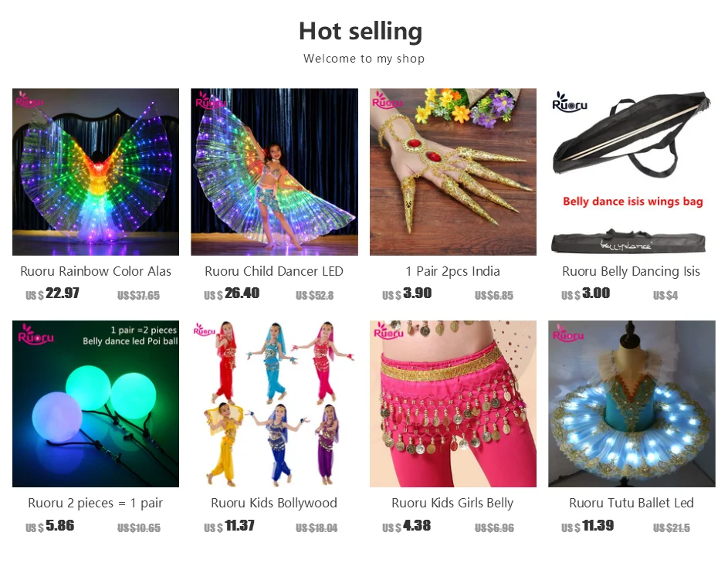Open the Ruoru Tutu Ballet Led link
The image size is (728, 563).
(631, 503)
